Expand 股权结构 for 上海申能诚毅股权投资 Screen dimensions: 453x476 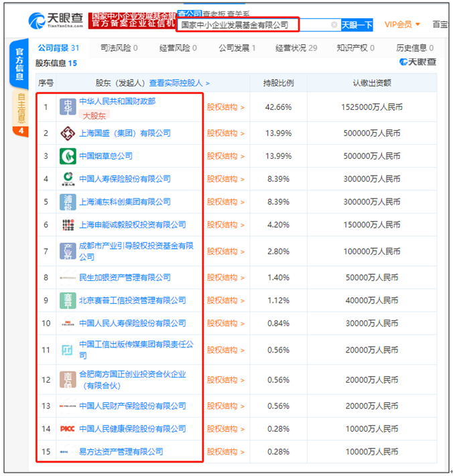pyautogui.click(x=225, y=225)
